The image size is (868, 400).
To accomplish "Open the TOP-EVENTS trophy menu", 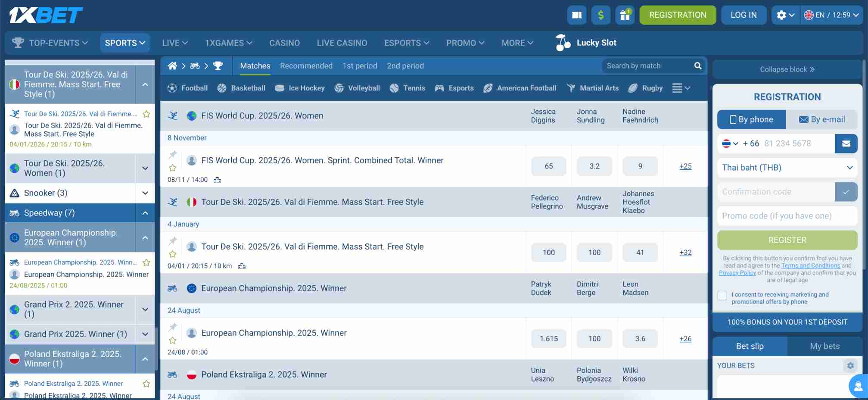I will click(50, 43).
